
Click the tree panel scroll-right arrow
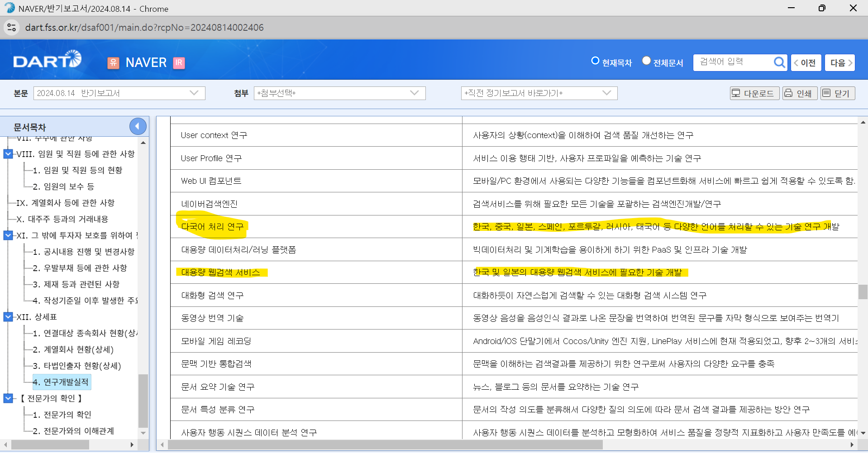tap(132, 445)
